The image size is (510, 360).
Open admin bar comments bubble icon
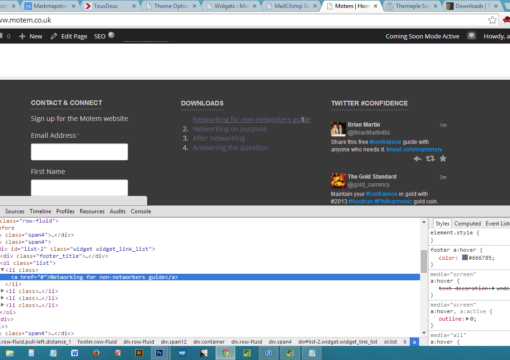1,36
